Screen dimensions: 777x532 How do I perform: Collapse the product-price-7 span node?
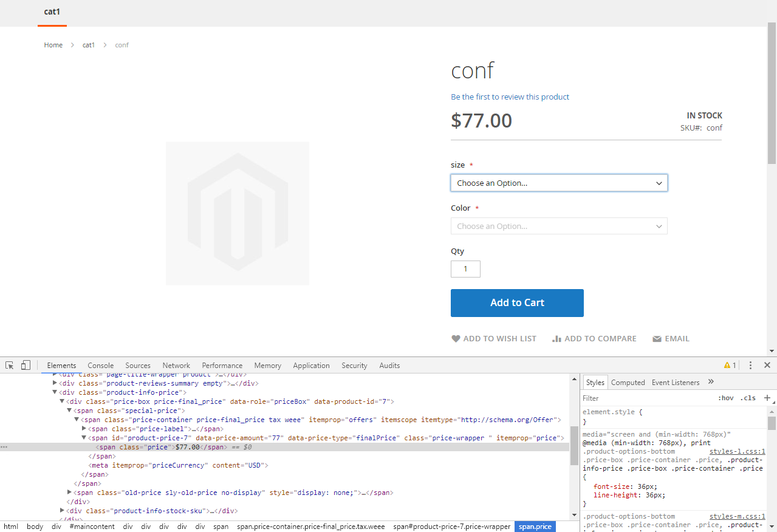pyautogui.click(x=84, y=438)
